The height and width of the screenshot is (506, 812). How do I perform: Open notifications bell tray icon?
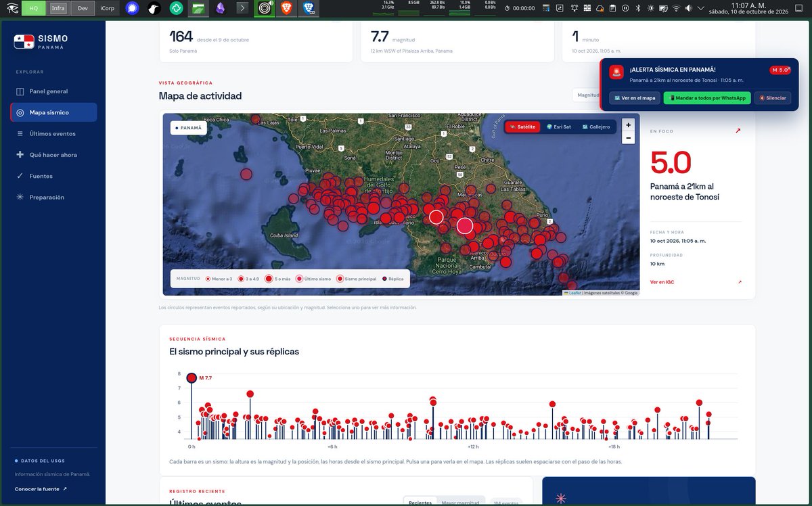[x=574, y=8]
